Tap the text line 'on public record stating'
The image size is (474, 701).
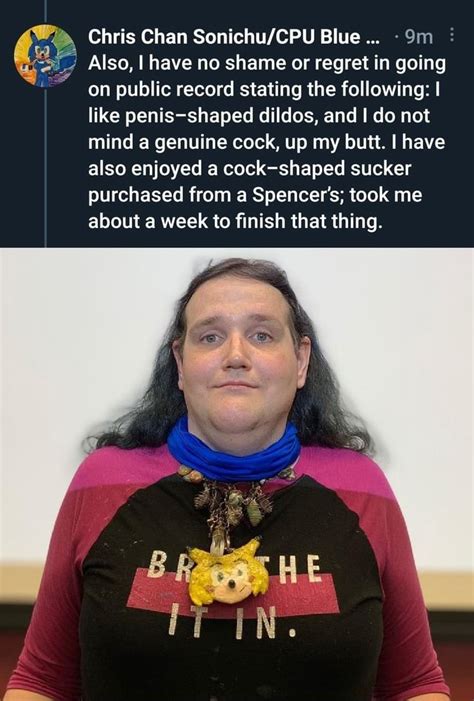(x=264, y=89)
